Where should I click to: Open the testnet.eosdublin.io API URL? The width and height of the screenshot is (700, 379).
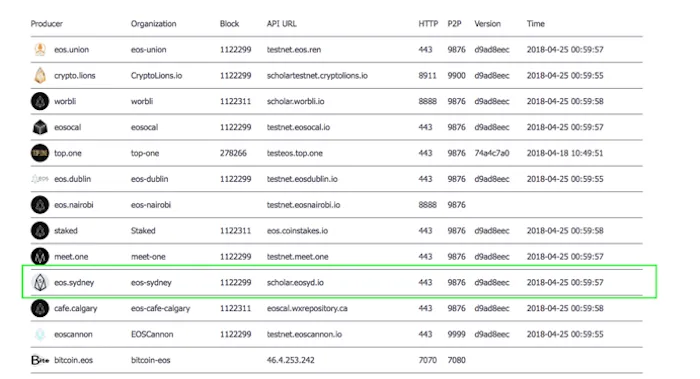[302, 179]
